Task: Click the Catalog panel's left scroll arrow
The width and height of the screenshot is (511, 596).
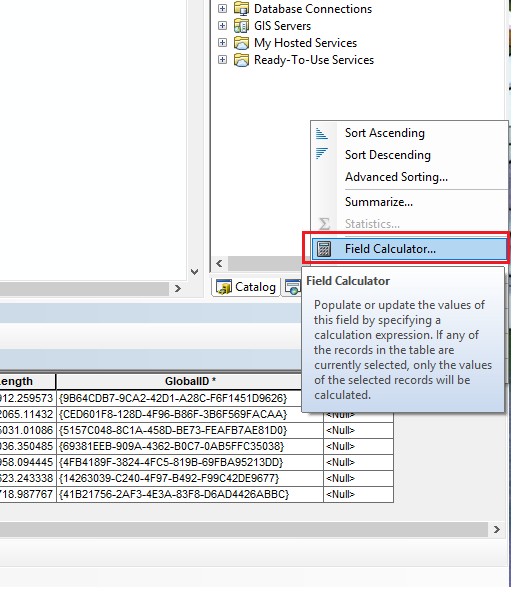Action: point(219,263)
